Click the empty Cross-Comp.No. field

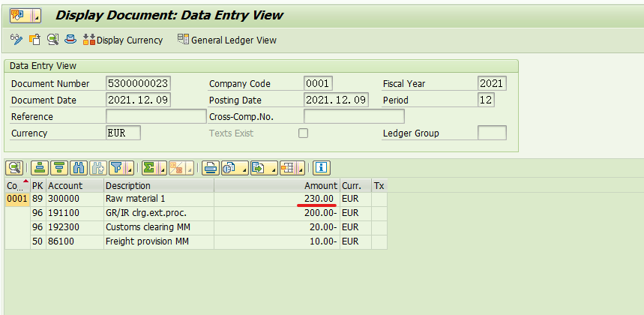354,116
